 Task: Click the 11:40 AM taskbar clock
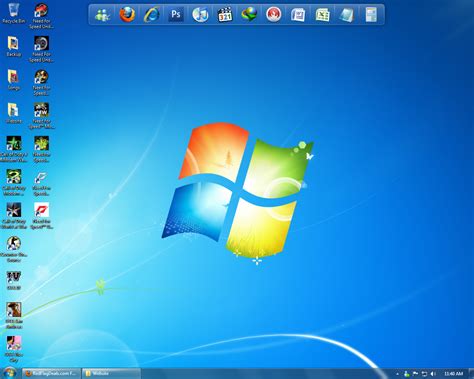[x=453, y=374]
